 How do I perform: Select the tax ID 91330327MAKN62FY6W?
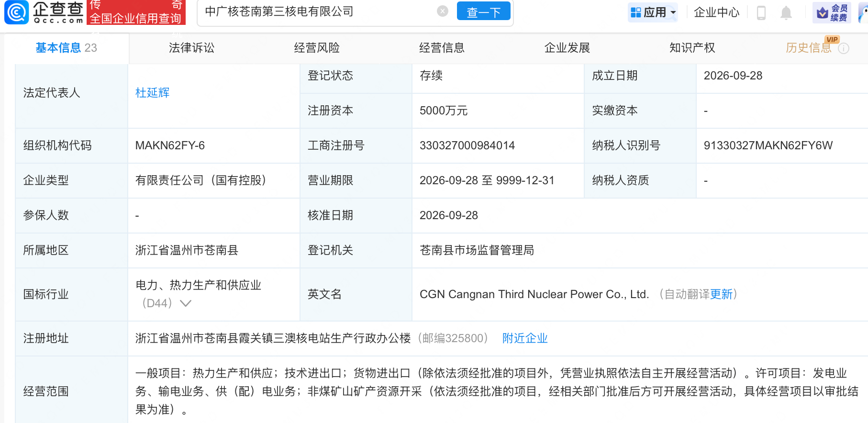coord(768,145)
